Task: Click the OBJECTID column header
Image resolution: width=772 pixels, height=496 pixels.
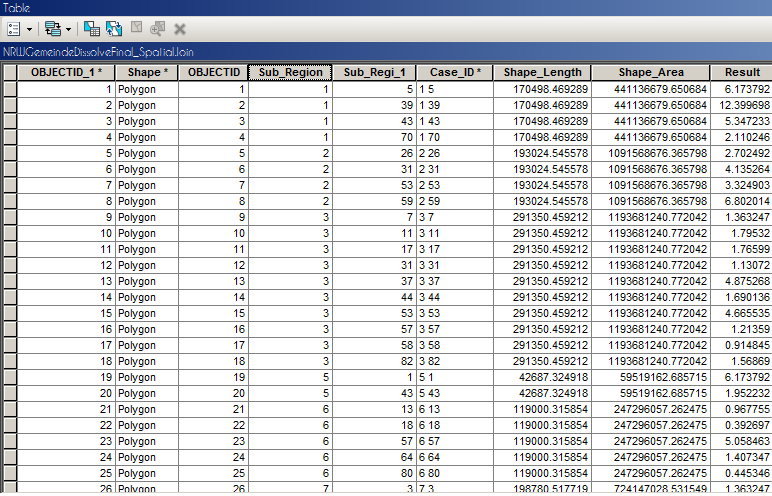Action: (214, 72)
